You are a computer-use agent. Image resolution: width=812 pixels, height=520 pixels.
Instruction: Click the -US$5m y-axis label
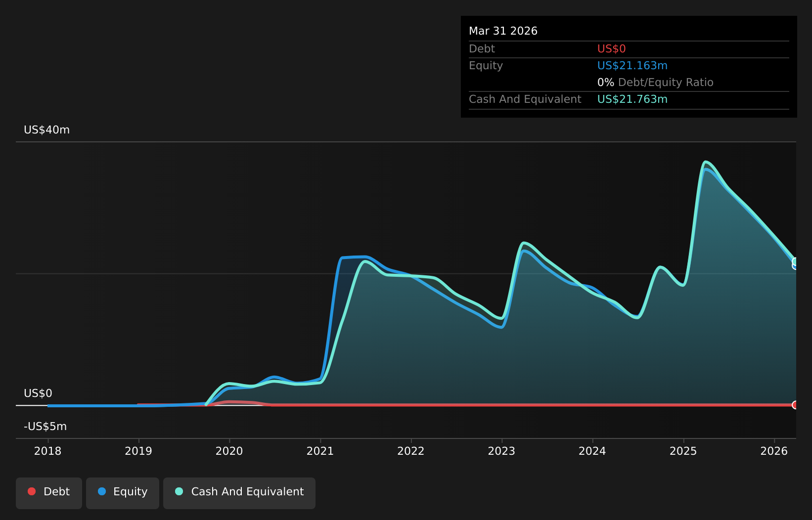click(45, 427)
